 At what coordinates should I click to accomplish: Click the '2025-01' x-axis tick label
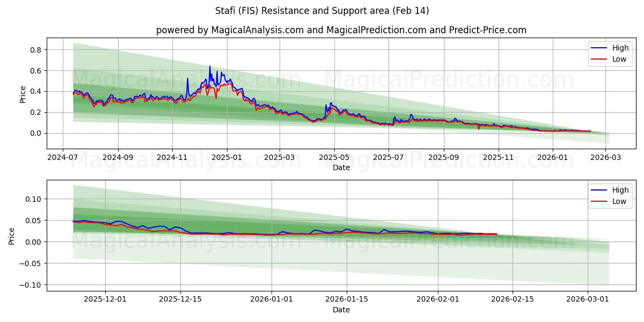(x=226, y=157)
